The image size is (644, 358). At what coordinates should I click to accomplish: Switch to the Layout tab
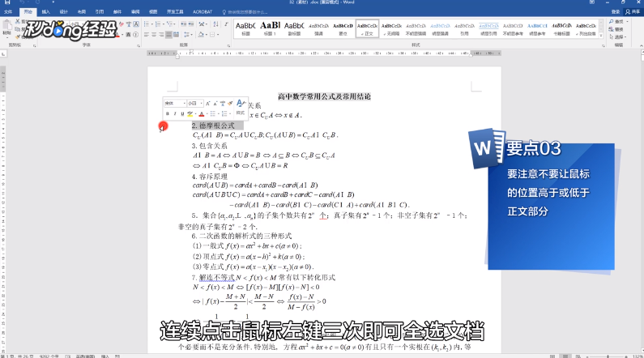81,12
